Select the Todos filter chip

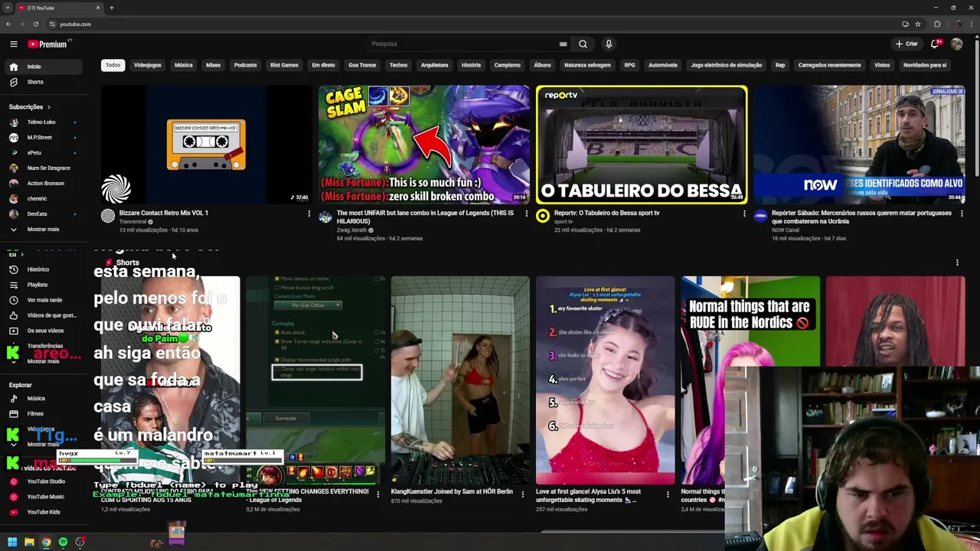113,65
